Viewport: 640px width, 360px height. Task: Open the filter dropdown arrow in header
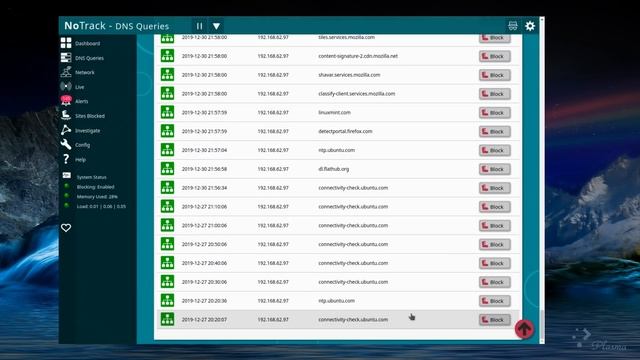pyautogui.click(x=216, y=26)
